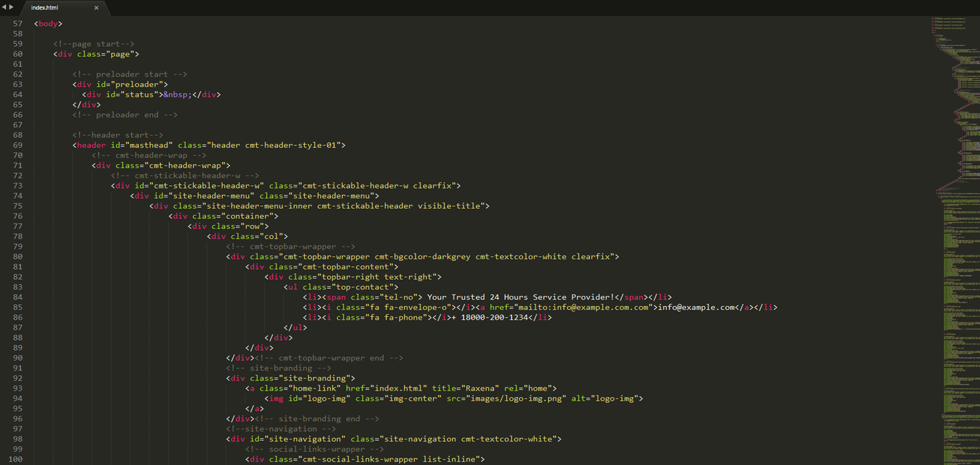This screenshot has height=465, width=980.
Task: Click the "fa fa-phone" class value
Action: coord(395,318)
